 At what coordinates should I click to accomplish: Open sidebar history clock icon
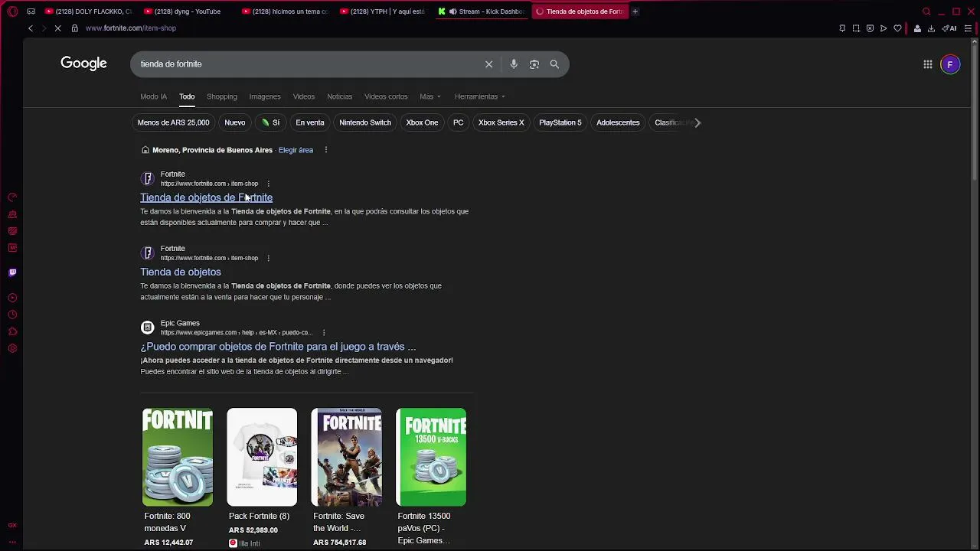[x=12, y=315]
